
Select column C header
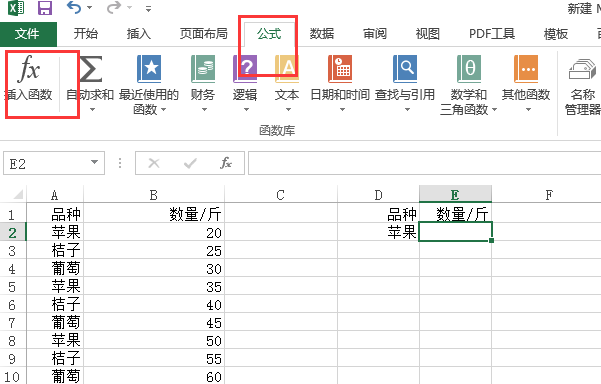pyautogui.click(x=281, y=195)
